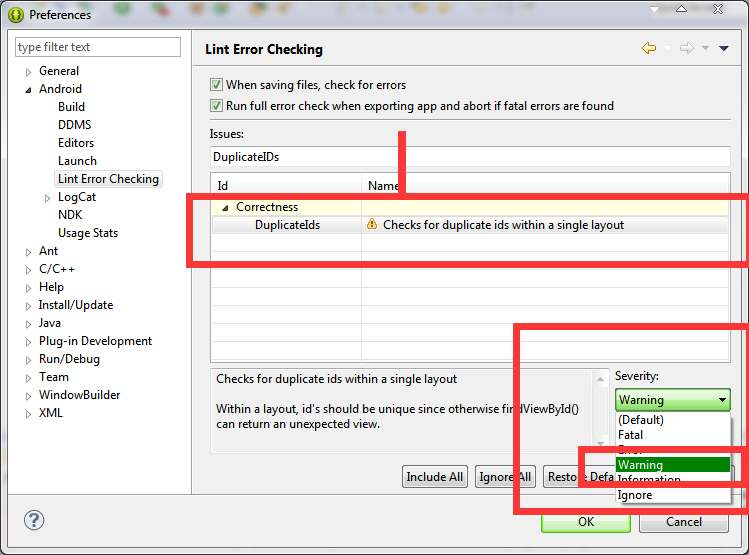Close the Preferences window
Image resolution: width=749 pixels, height=555 pixels.
[718, 9]
